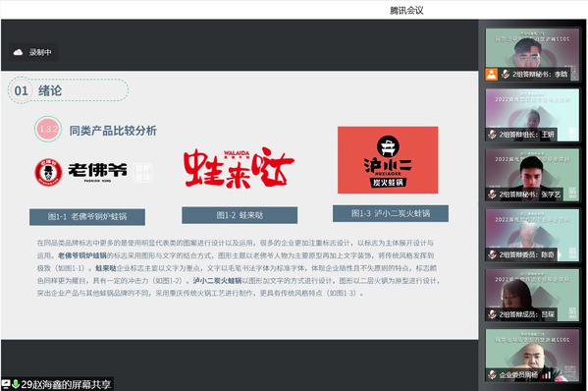Viewport: 588px width, 391px height.
Task: Select the 2组答辩秘书 李晗 video thumbnail
Action: coord(532,54)
